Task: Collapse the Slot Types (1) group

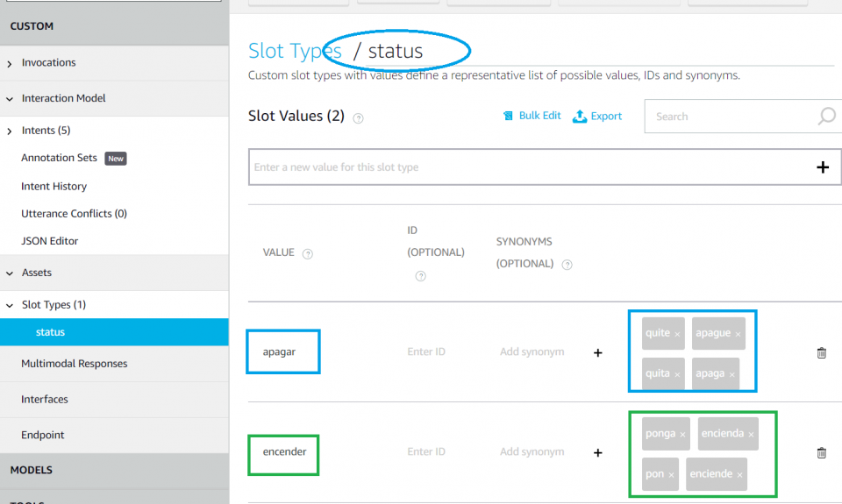Action: tap(10, 305)
